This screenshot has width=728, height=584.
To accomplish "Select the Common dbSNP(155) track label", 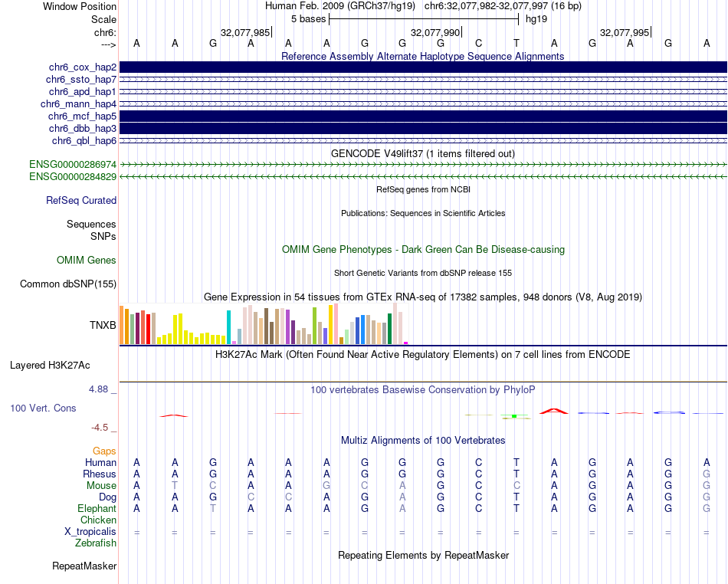I will click(68, 284).
